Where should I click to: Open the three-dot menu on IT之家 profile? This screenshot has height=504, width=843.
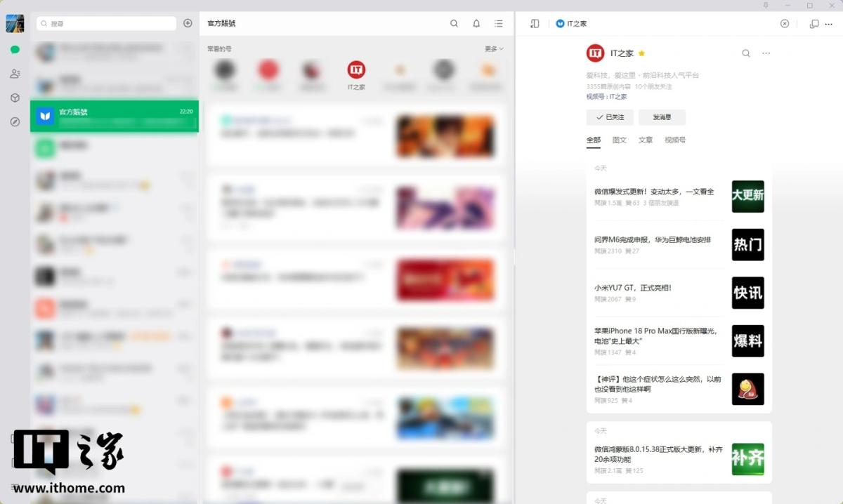pyautogui.click(x=766, y=53)
